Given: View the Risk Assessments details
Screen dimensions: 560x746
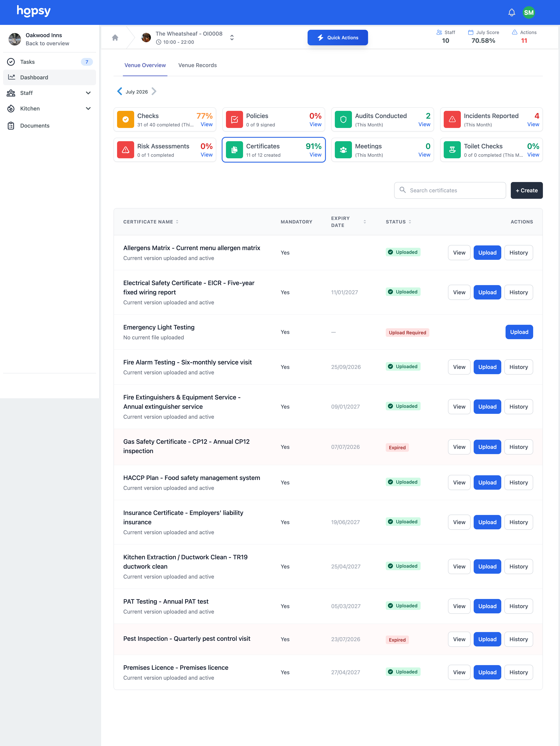Looking at the screenshot, I should click(x=207, y=155).
